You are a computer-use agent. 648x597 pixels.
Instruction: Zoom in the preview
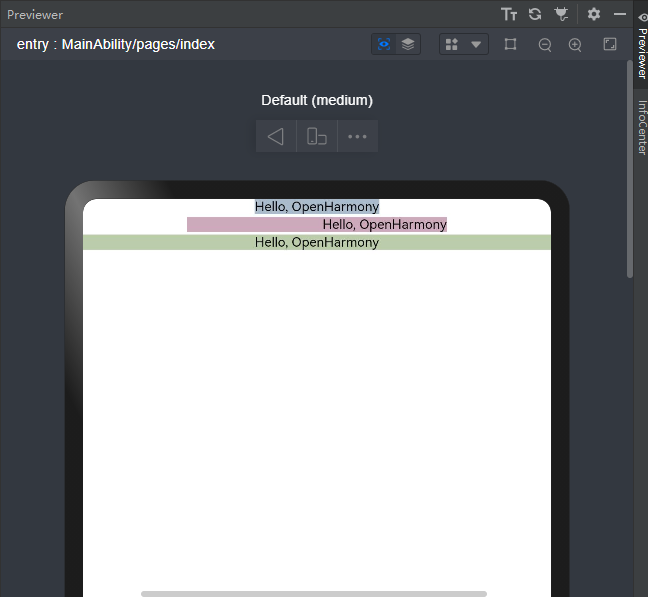coord(575,45)
